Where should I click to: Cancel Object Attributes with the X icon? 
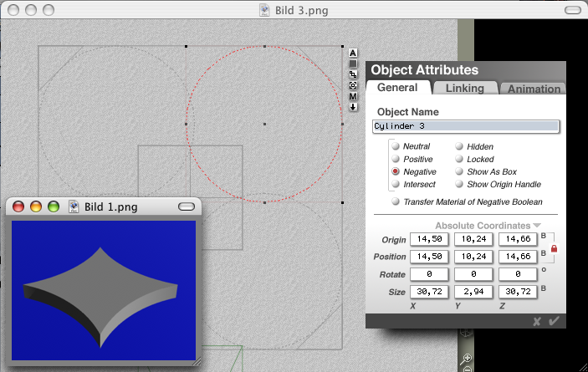[537, 322]
